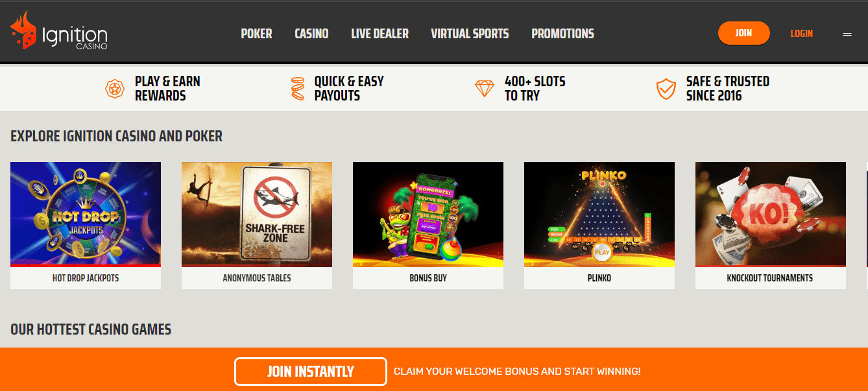Open the Casino menu item
Screen dimensions: 868x391
[311, 34]
